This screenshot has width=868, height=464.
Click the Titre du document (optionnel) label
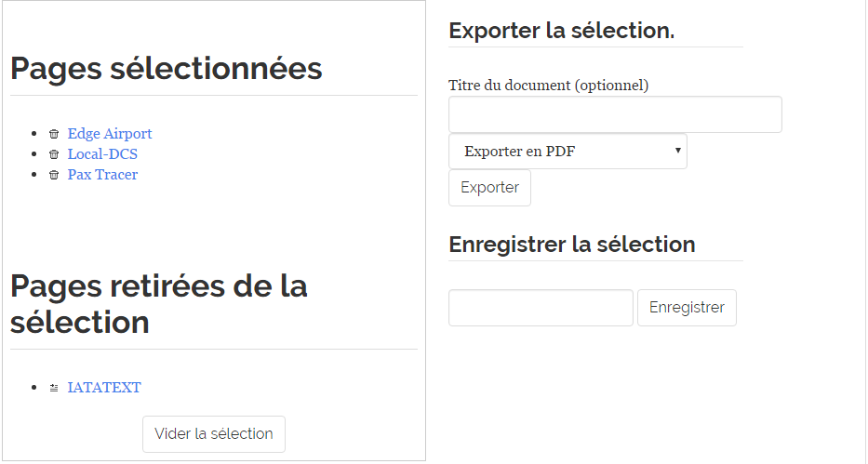click(x=548, y=86)
